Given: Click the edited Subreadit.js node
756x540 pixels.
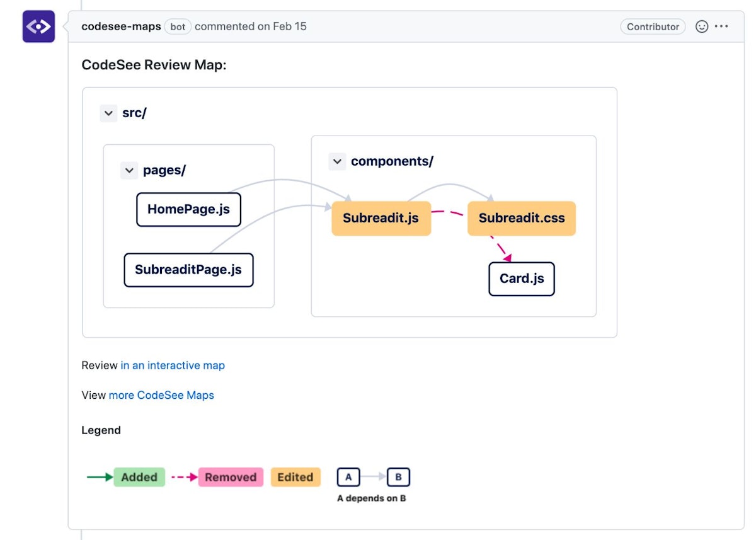Looking at the screenshot, I should [381, 219].
